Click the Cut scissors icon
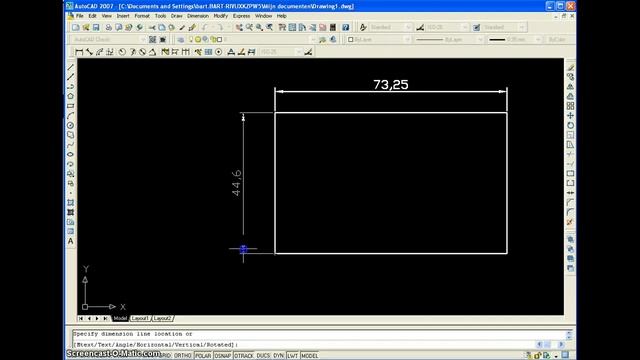This screenshot has height=360, width=640. [152, 27]
